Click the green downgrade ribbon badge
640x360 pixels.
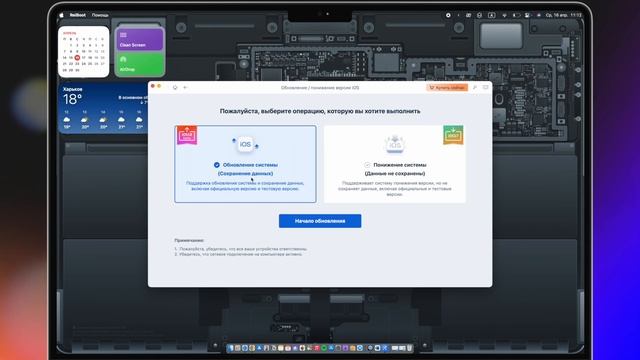453,135
